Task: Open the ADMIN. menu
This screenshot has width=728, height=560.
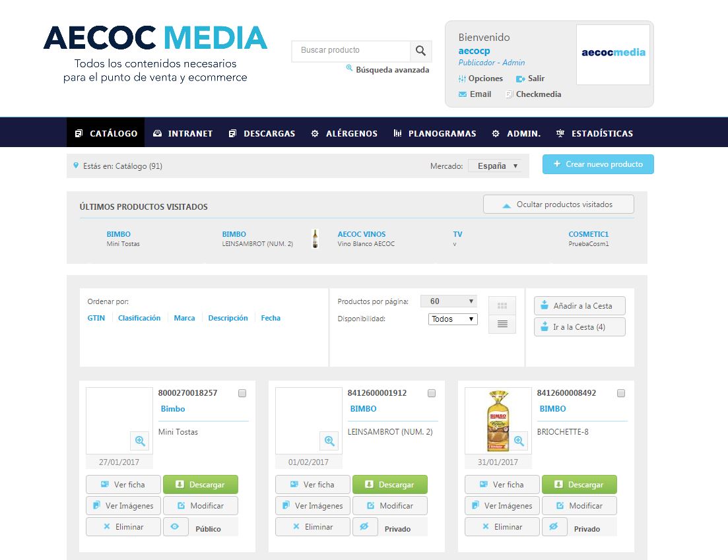Action: pyautogui.click(x=516, y=133)
